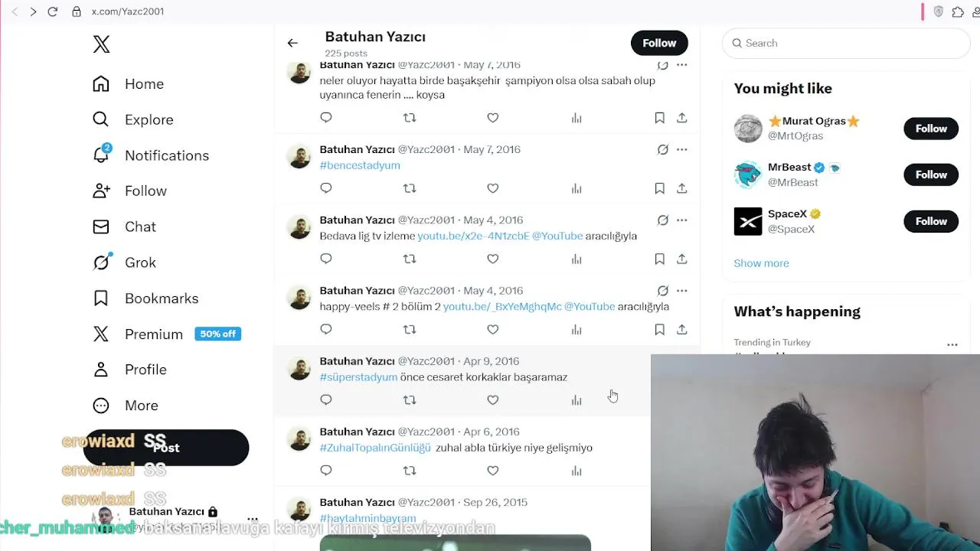Focus the Search input field
This screenshot has height=551, width=980.
coord(846,43)
